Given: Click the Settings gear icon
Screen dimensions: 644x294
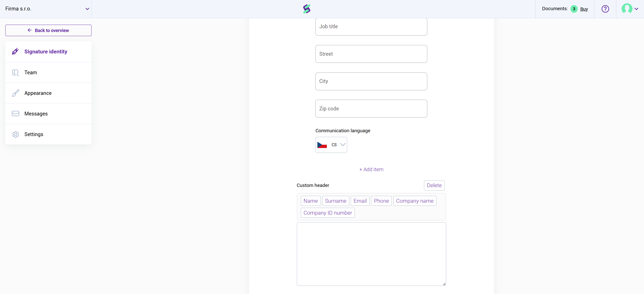Looking at the screenshot, I should (x=15, y=134).
